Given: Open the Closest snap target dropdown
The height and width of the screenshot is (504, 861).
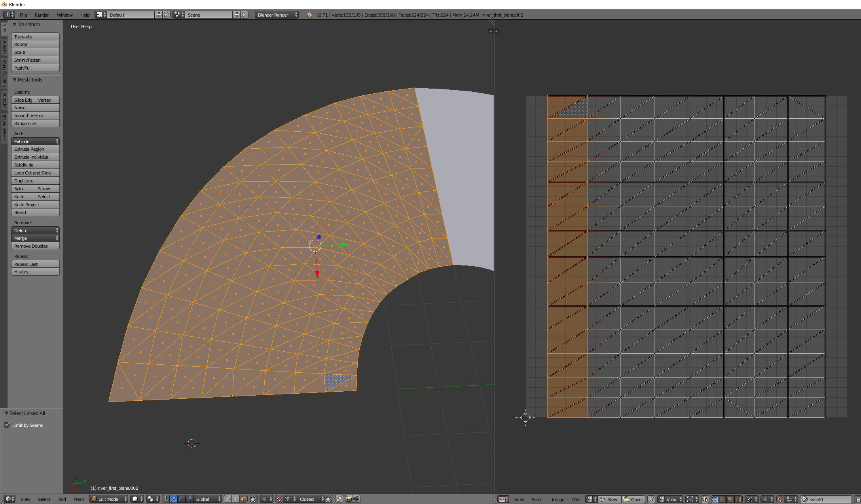Looking at the screenshot, I should point(311,499).
